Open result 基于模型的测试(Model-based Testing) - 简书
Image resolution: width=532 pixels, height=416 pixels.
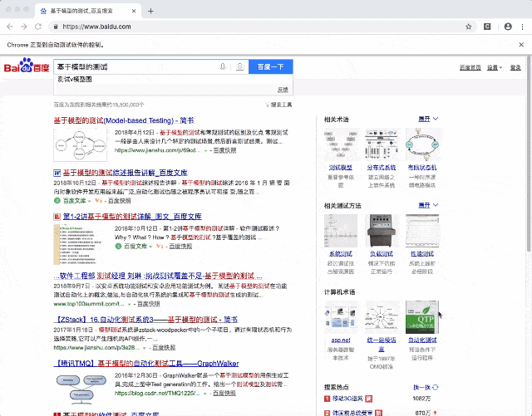[124, 120]
